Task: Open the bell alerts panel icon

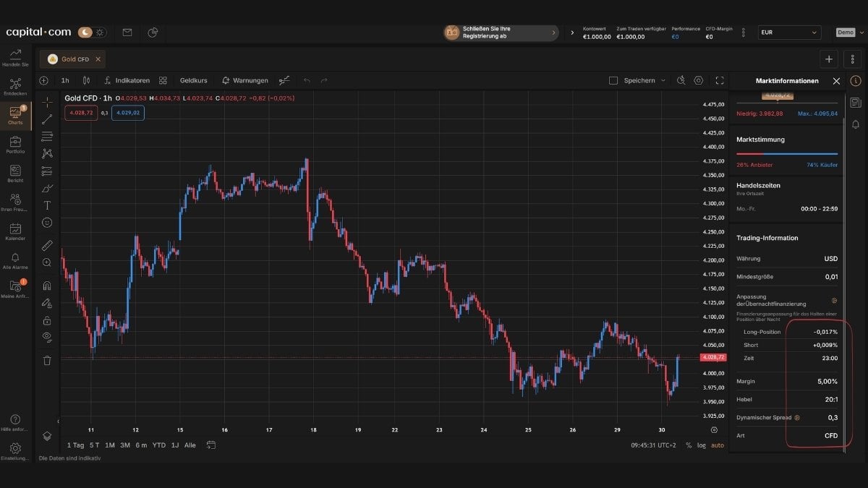Action: pyautogui.click(x=856, y=124)
